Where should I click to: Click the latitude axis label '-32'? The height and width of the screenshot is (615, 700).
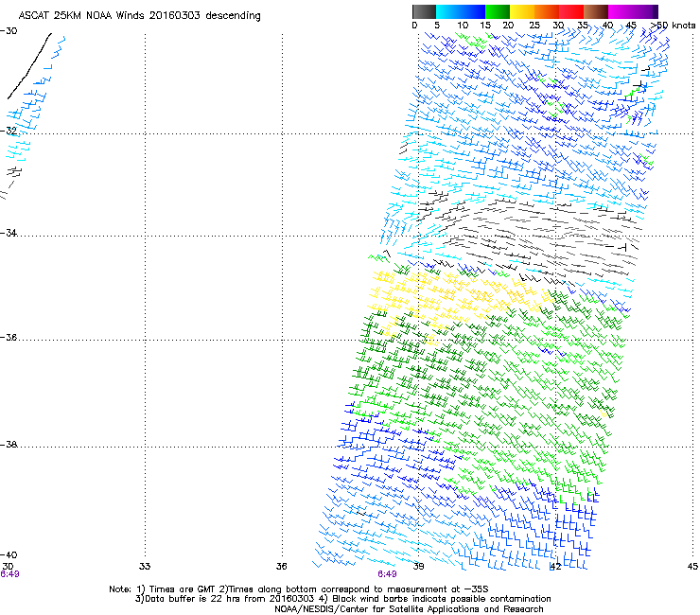[x=9, y=131]
